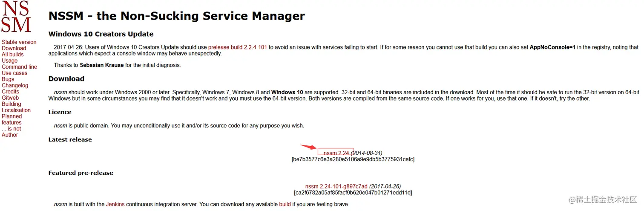
Task: Open the '... is not' link
Action: (x=11, y=129)
